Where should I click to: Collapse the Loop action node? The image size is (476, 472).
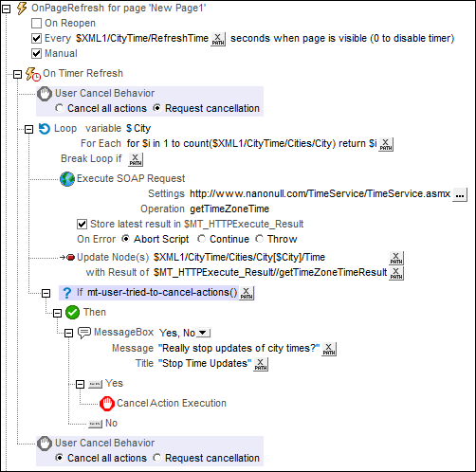(28, 130)
